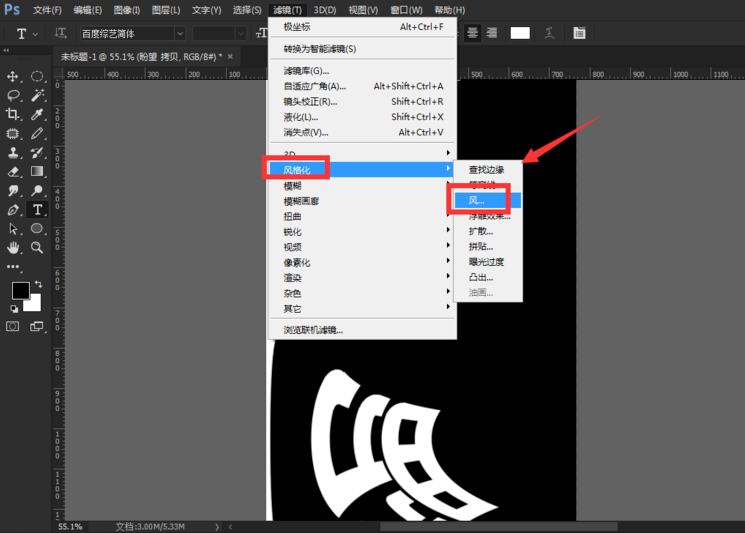
Task: Expand the 视频 submenu
Action: coord(363,247)
